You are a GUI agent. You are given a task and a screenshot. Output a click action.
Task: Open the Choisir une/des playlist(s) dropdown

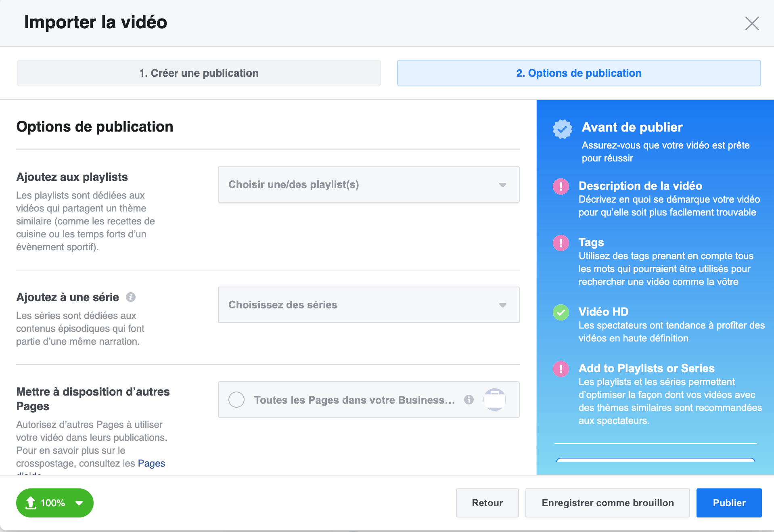[368, 184]
